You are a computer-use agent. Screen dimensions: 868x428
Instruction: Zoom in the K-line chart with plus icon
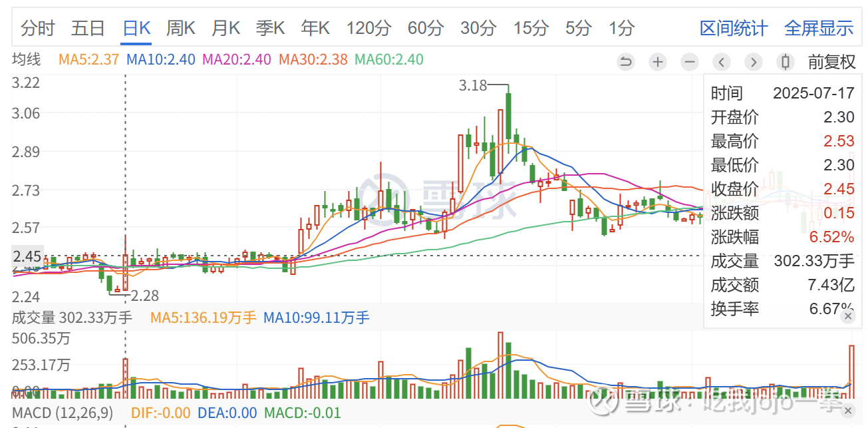pos(657,62)
